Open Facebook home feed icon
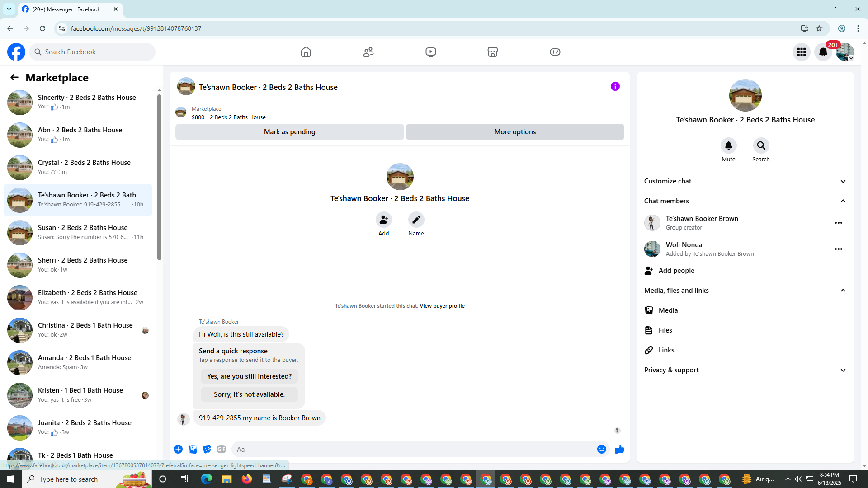868x488 pixels. tap(306, 52)
